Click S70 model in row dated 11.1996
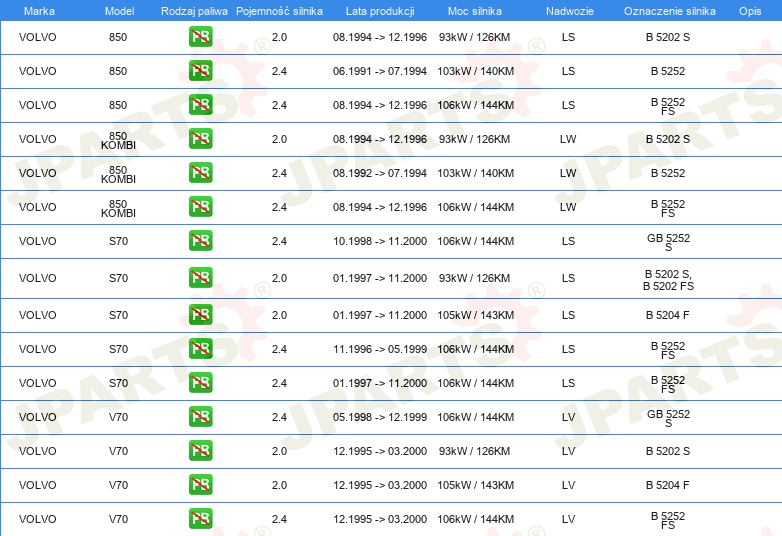The width and height of the screenshot is (782, 536). (119, 350)
